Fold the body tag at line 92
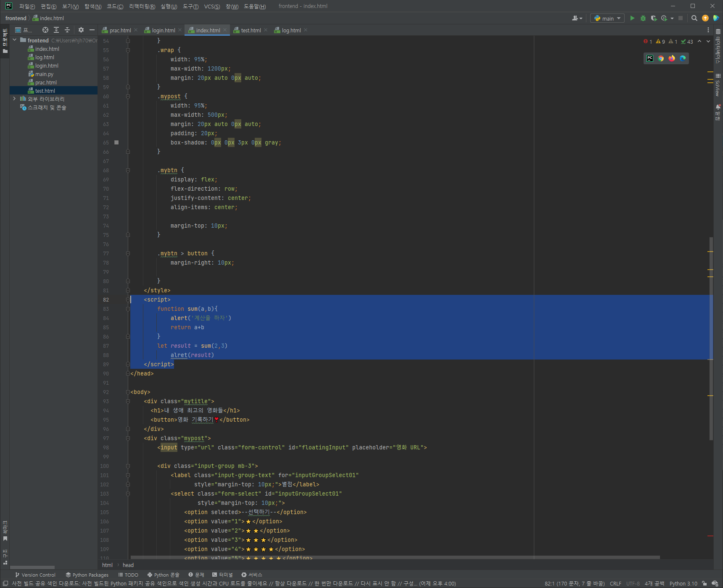The image size is (723, 588). click(128, 392)
